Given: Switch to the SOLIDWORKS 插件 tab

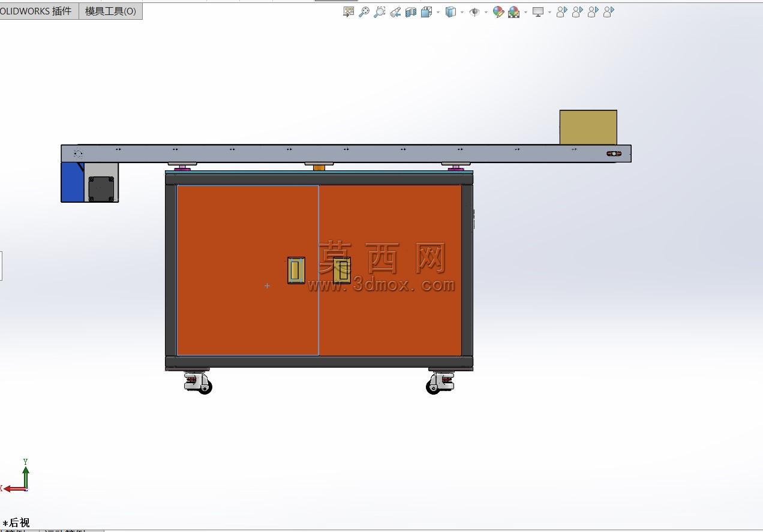Looking at the screenshot, I should (x=37, y=11).
